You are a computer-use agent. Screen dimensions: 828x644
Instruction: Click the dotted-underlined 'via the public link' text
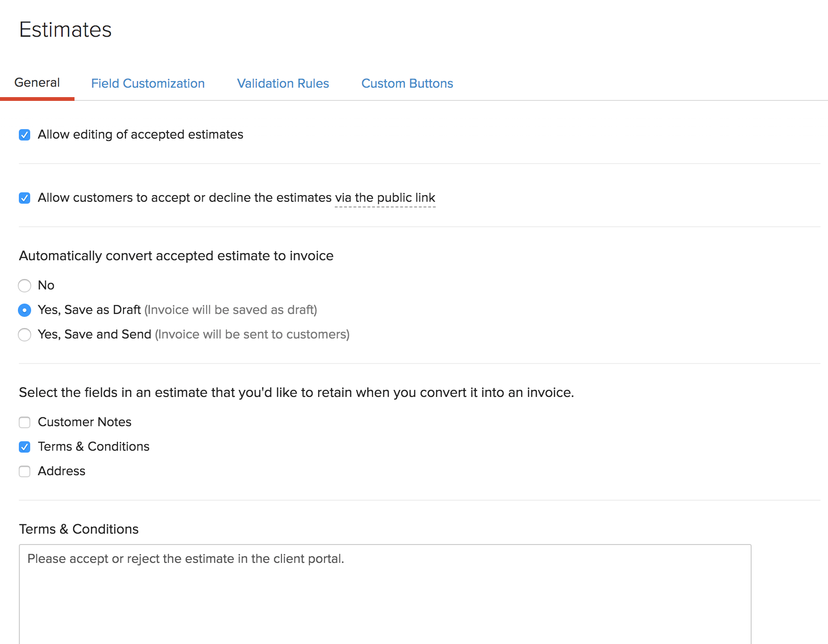tap(385, 198)
